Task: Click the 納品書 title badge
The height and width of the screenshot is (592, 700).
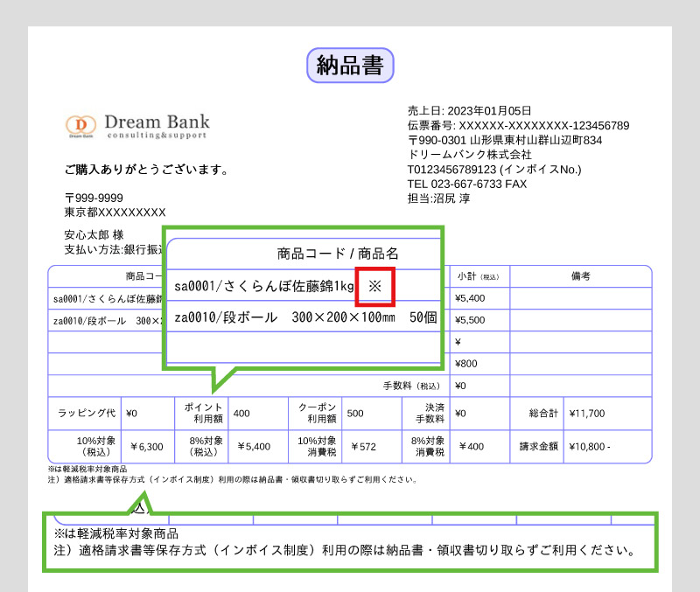Action: click(x=350, y=65)
